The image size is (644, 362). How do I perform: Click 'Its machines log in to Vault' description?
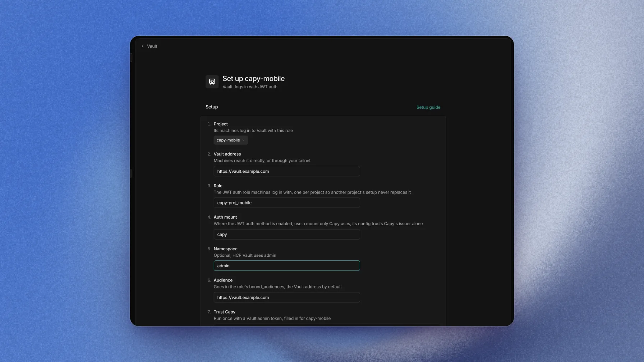(x=253, y=131)
